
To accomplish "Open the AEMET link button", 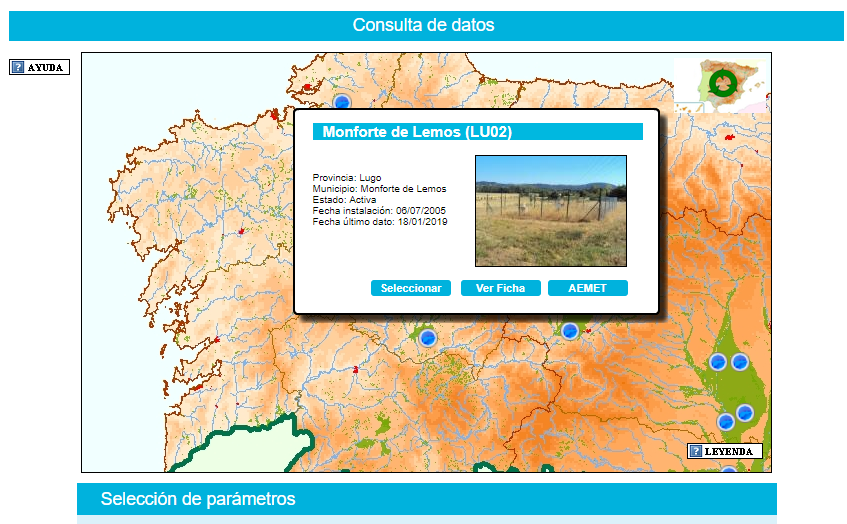I will (x=588, y=288).
